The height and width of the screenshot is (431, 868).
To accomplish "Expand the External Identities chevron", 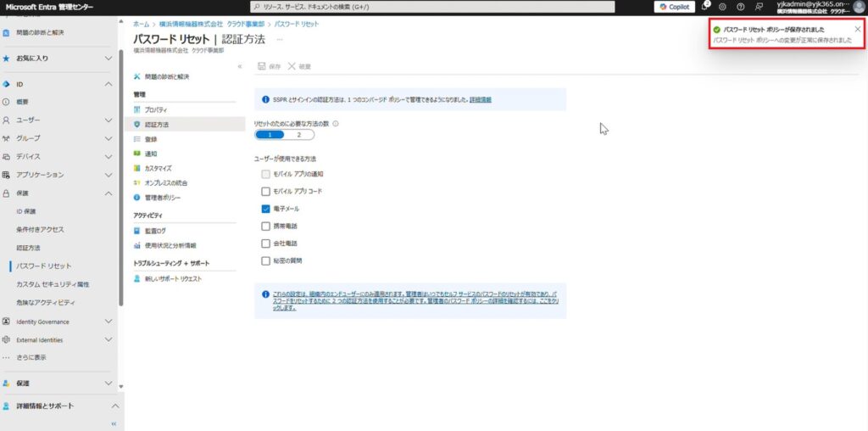I will (x=108, y=339).
